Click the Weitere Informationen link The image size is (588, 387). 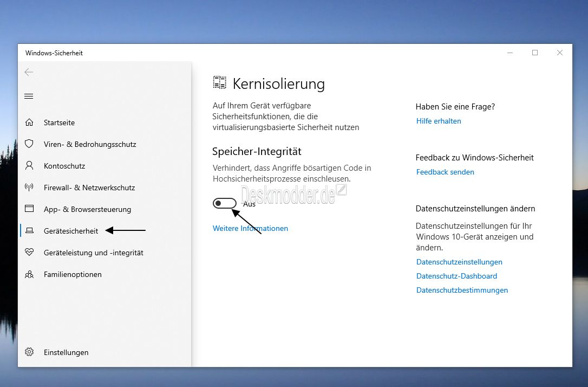click(x=250, y=228)
